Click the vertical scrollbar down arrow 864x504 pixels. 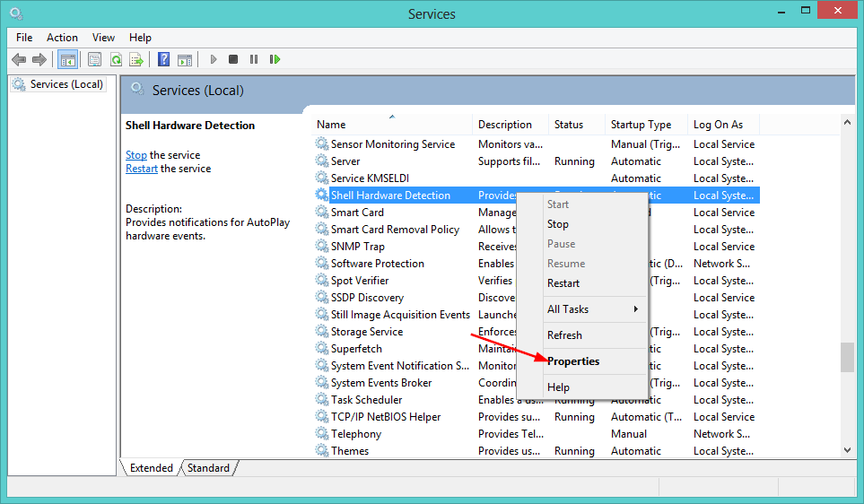click(847, 450)
